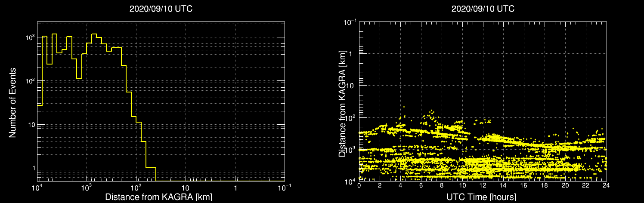Click the UTC time tick label 2
The width and height of the screenshot is (644, 203).
380,185
